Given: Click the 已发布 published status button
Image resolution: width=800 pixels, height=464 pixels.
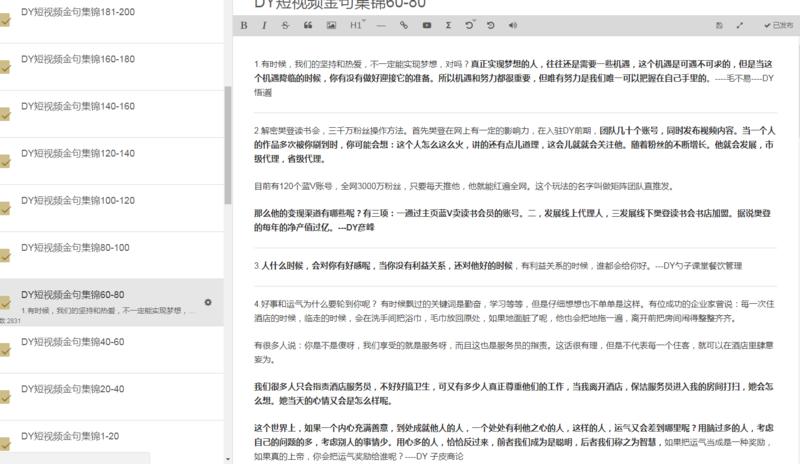Looking at the screenshot, I should 778,25.
